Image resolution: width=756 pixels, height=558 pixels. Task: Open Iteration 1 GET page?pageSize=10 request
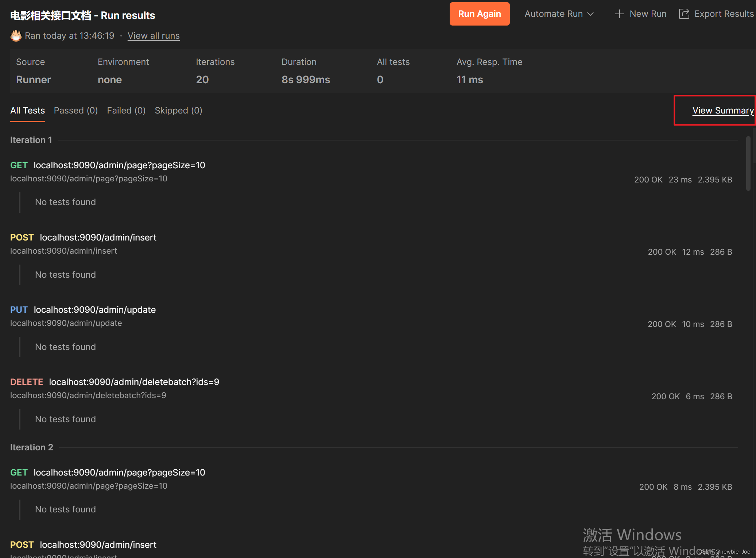[x=119, y=165]
